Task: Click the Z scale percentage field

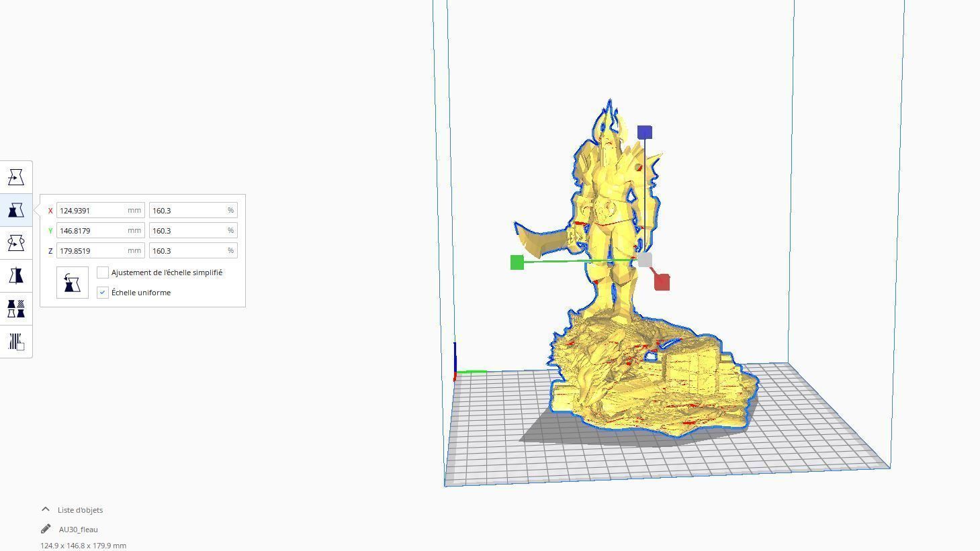Action: 193,251
